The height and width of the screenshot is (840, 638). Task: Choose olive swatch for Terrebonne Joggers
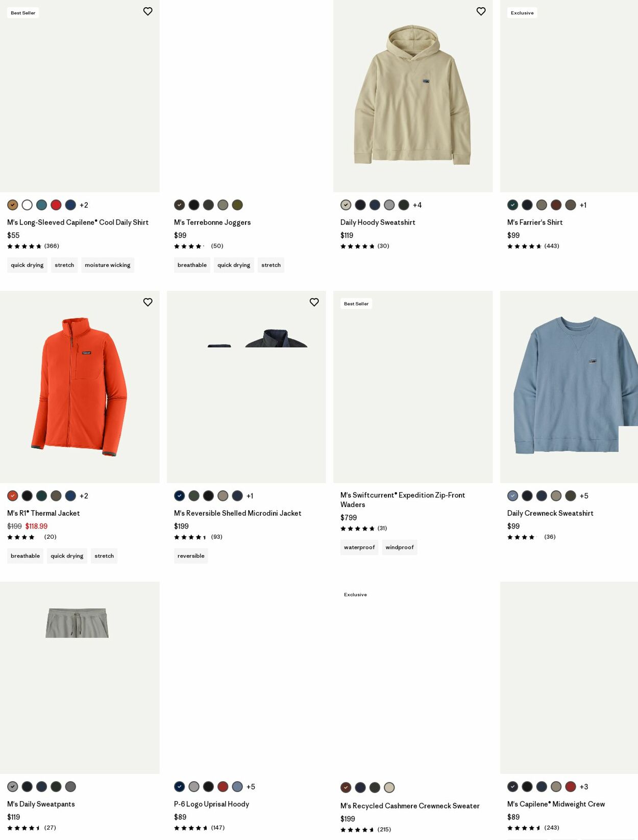click(237, 205)
